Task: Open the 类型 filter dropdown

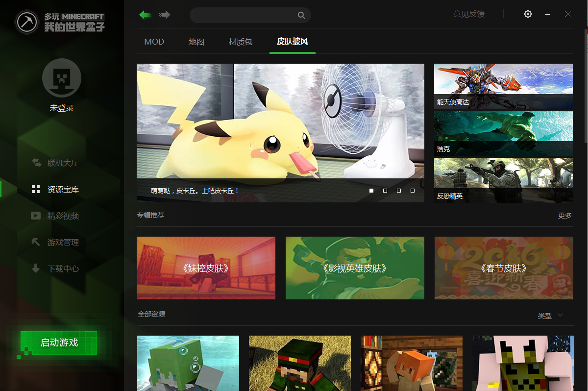Action: pyautogui.click(x=550, y=315)
